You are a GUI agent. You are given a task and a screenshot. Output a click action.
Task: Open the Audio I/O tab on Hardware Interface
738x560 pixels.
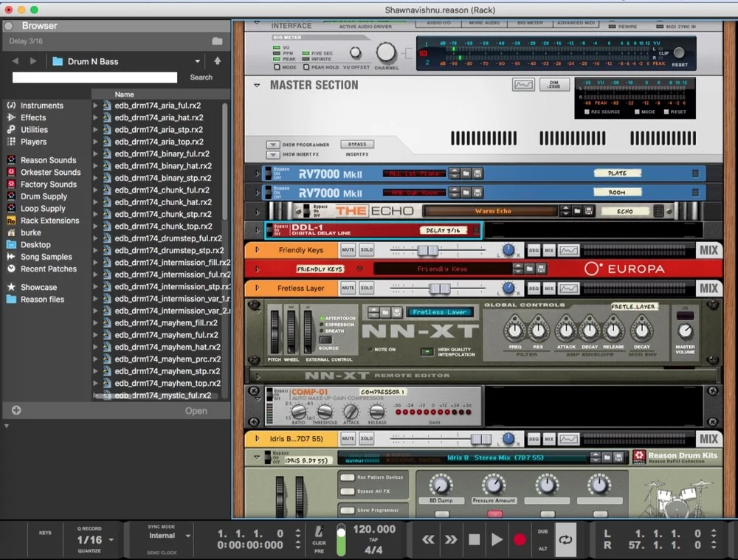(438, 23)
